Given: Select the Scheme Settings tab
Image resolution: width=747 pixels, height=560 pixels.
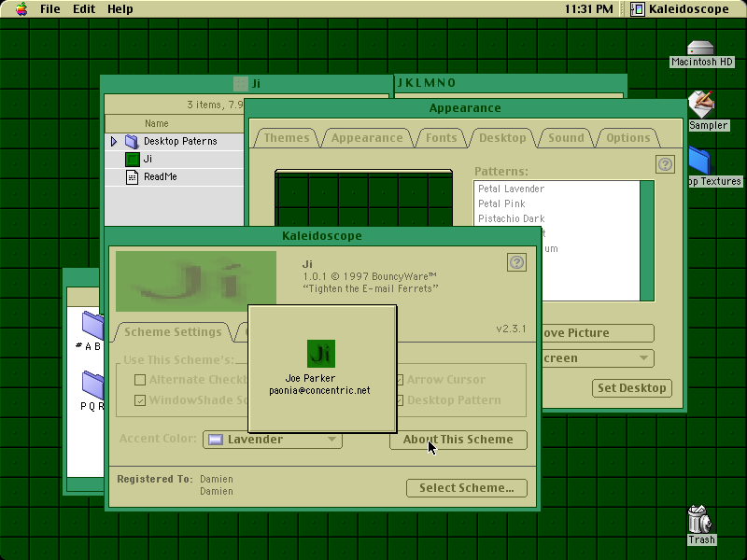Looking at the screenshot, I should point(173,332).
